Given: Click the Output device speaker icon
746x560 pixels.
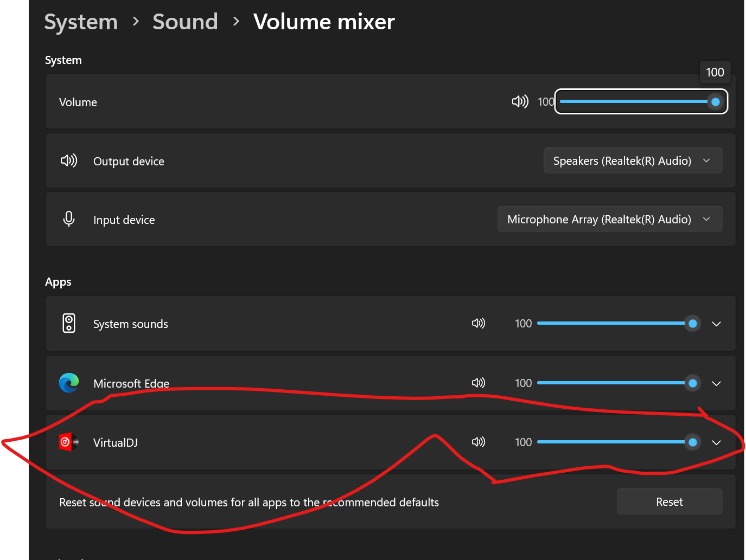Looking at the screenshot, I should point(69,160).
